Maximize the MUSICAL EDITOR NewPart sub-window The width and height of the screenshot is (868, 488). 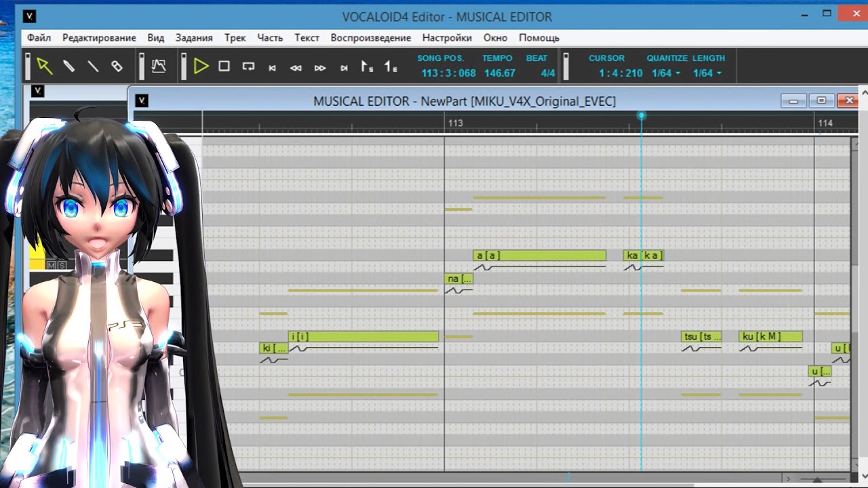pyautogui.click(x=821, y=100)
